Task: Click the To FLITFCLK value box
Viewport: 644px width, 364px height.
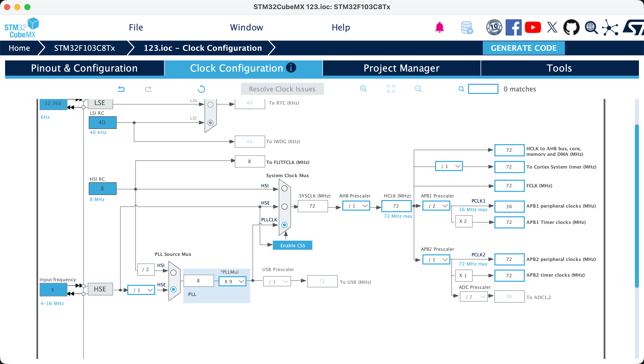Action: pyautogui.click(x=250, y=161)
